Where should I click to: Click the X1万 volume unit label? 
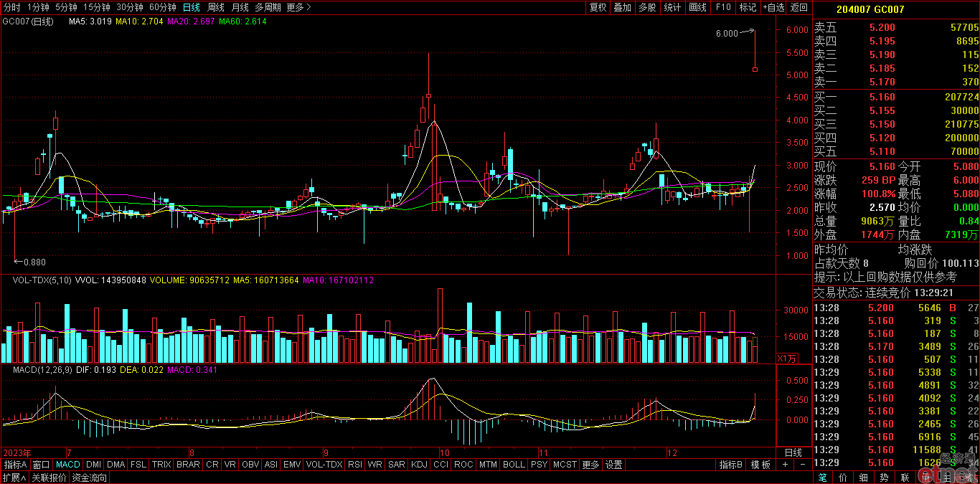pos(788,358)
